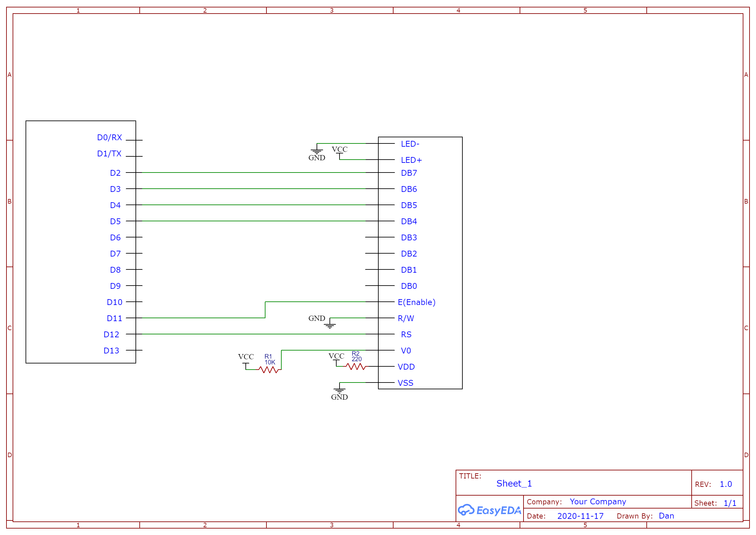Click the drawn by name Dan
Image resolution: width=756 pixels, height=535 pixels.
pos(666,516)
